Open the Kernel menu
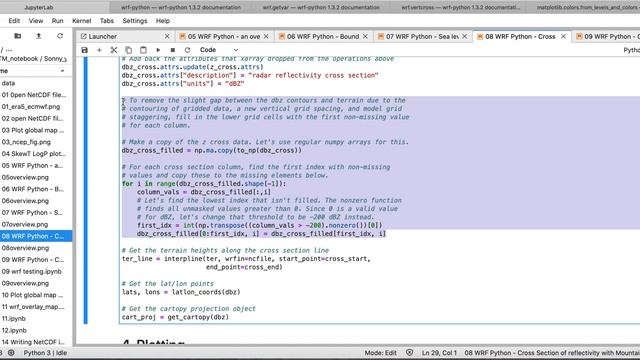The image size is (640, 360). [82, 21]
